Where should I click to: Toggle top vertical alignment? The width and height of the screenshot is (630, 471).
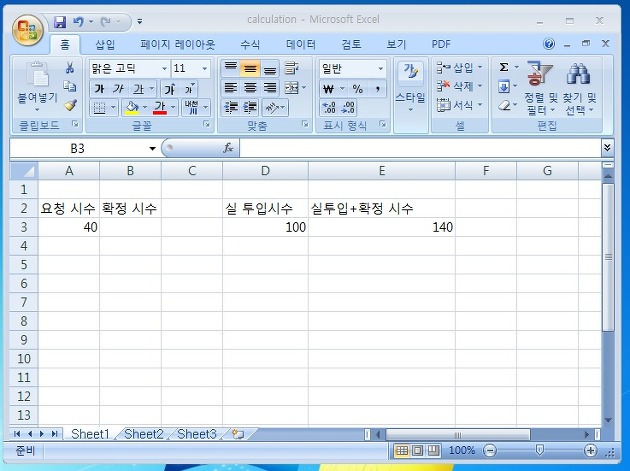230,68
